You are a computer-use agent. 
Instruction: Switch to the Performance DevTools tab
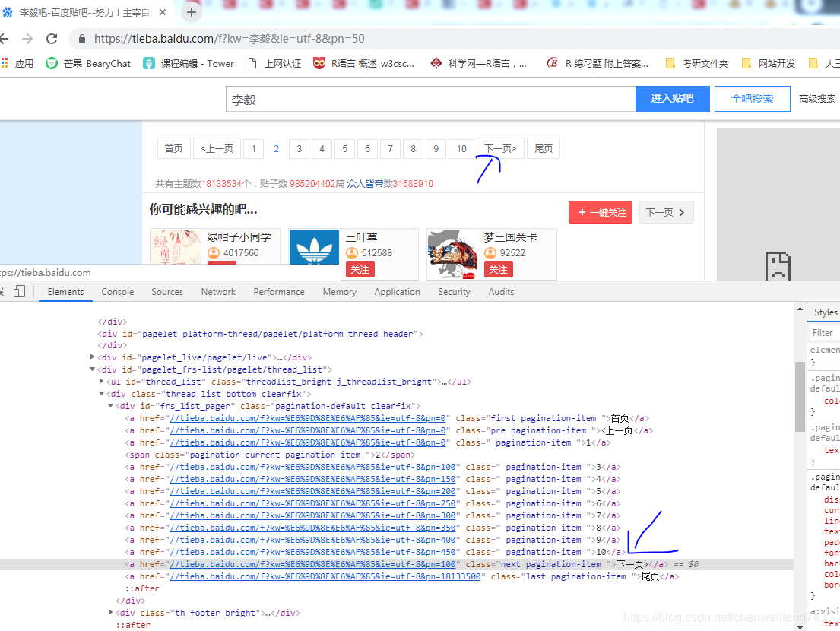[278, 291]
